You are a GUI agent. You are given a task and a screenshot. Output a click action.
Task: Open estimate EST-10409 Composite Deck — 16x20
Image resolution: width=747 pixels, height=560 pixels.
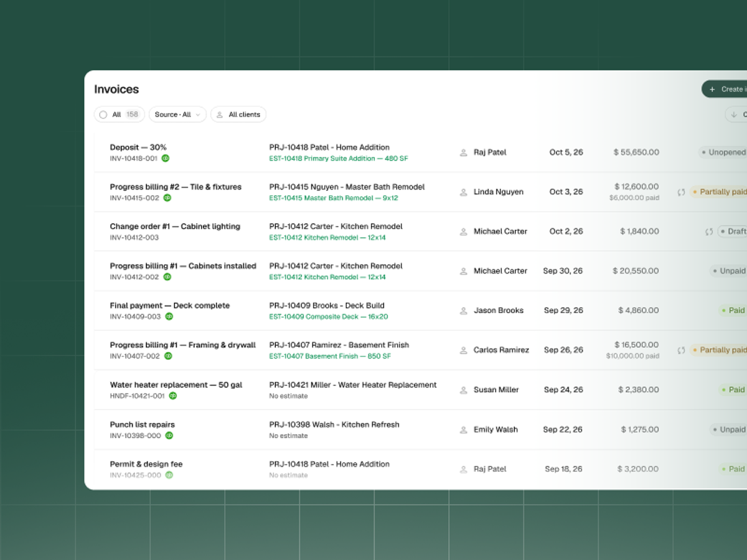pos(329,317)
